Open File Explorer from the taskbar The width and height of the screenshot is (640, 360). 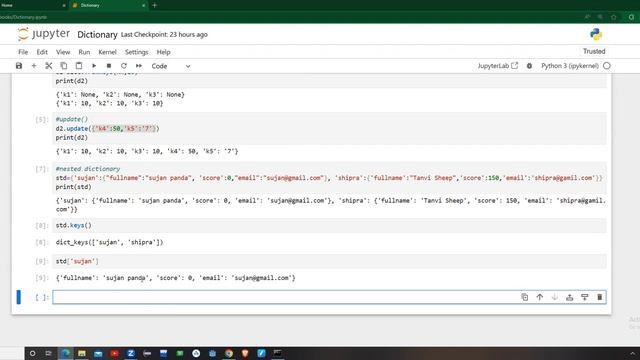tap(82, 353)
